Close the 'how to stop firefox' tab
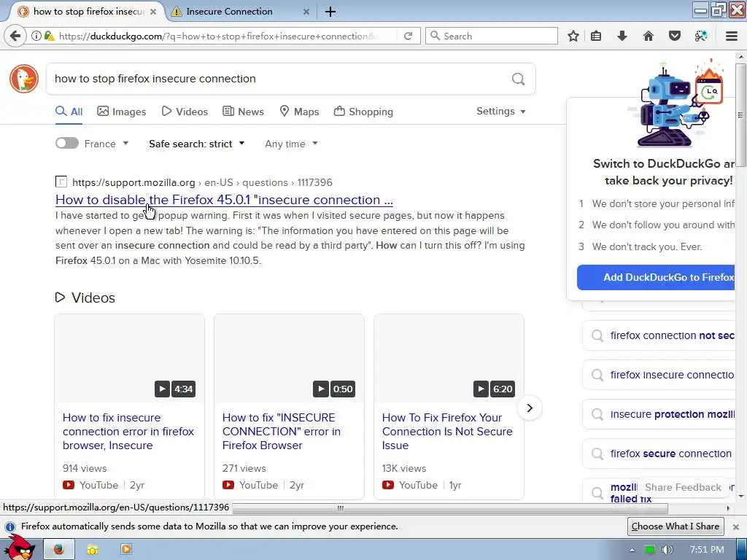The image size is (747, 560). 153,12
